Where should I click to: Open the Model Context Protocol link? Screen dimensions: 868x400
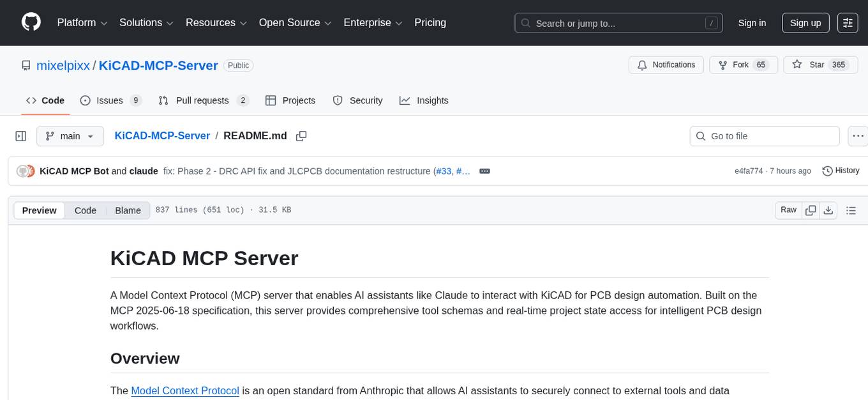(184, 390)
